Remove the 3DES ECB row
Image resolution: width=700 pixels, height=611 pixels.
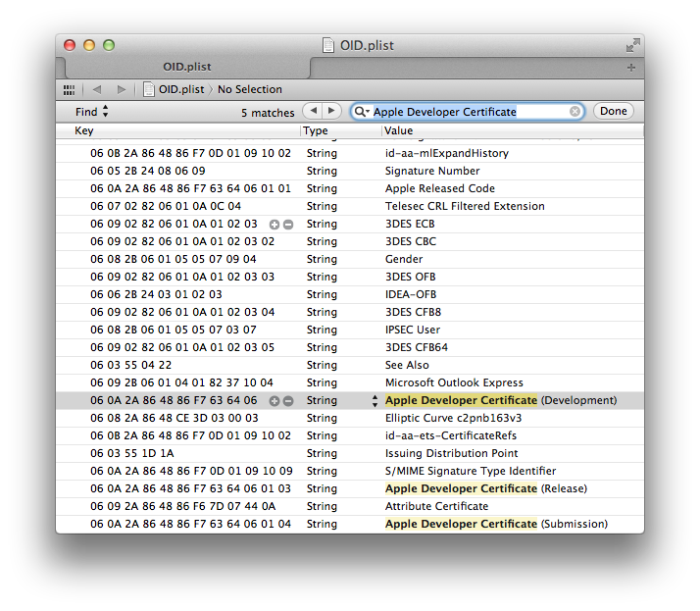click(x=288, y=224)
